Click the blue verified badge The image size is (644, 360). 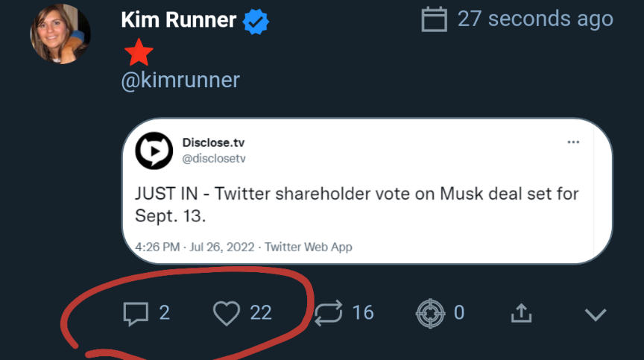[256, 22]
